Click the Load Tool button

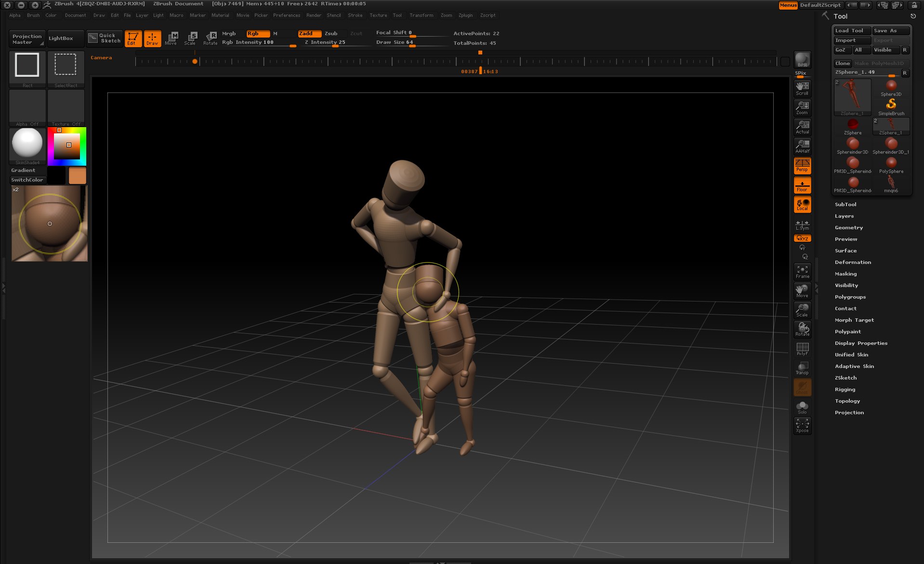tap(851, 31)
